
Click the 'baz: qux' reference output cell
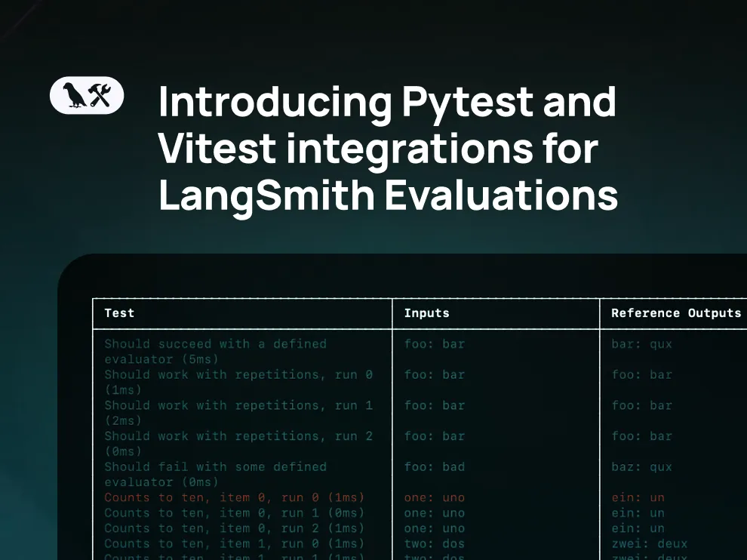point(641,466)
